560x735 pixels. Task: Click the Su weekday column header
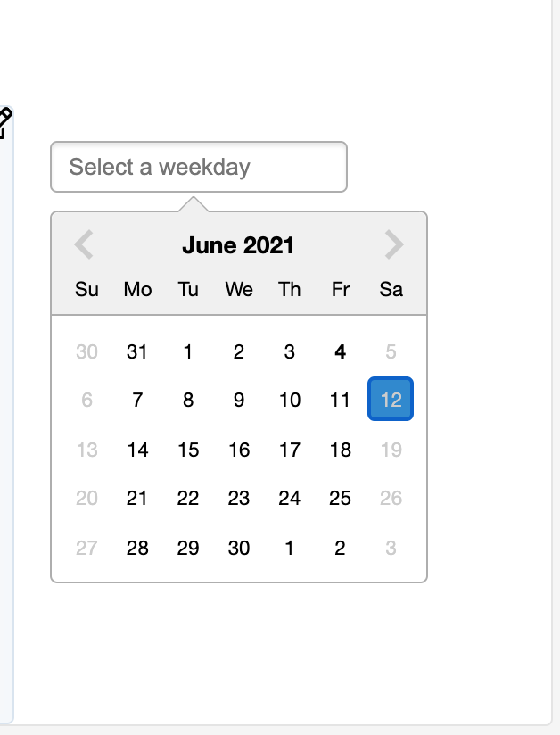(x=86, y=289)
